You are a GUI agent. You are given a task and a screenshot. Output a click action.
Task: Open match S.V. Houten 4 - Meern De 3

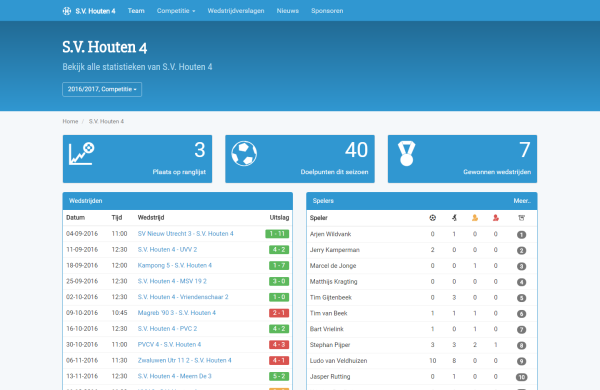174,376
